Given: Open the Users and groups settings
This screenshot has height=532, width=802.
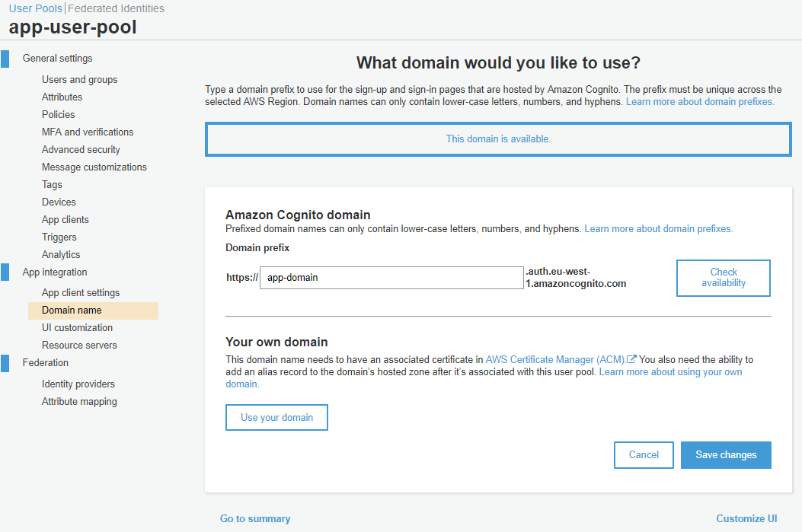Looking at the screenshot, I should tap(79, 79).
